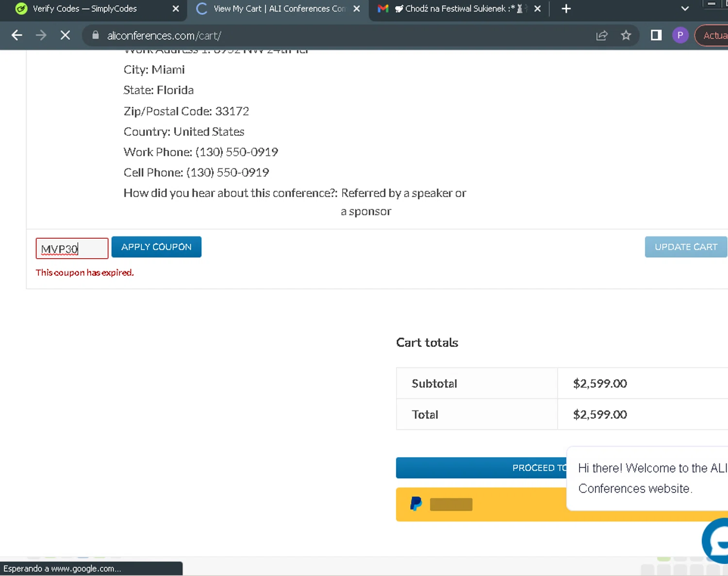This screenshot has height=576, width=728.
Task: Click the 'This coupon has expired.' error text
Action: [85, 273]
